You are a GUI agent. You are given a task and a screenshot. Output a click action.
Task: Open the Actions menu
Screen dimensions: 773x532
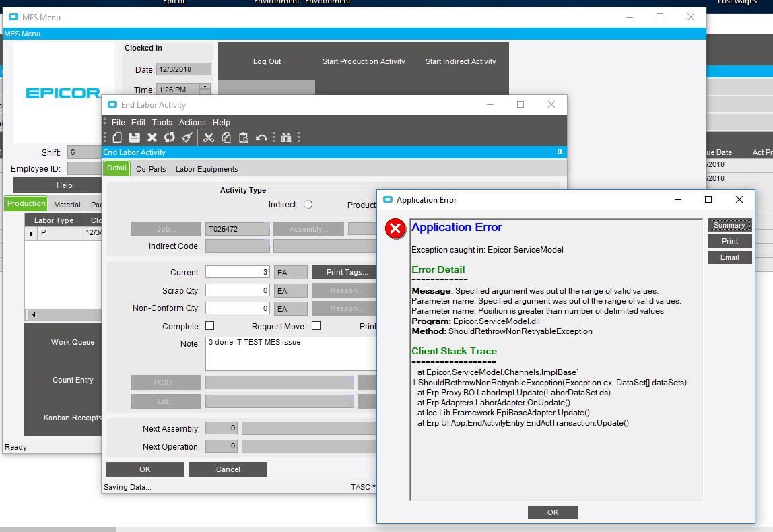[x=192, y=122]
